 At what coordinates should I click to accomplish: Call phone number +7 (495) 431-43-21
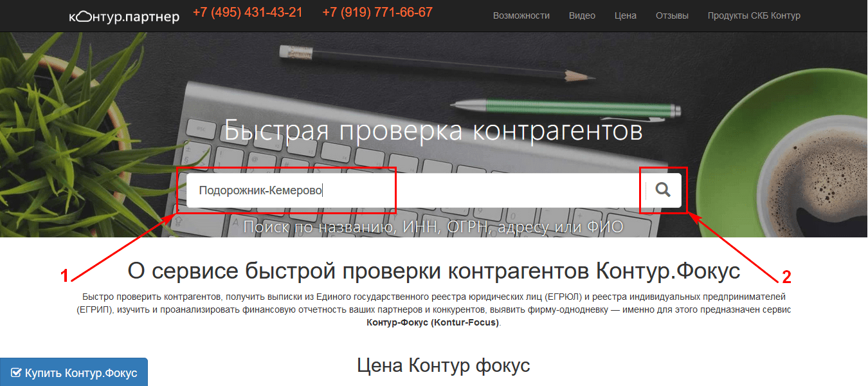[248, 12]
